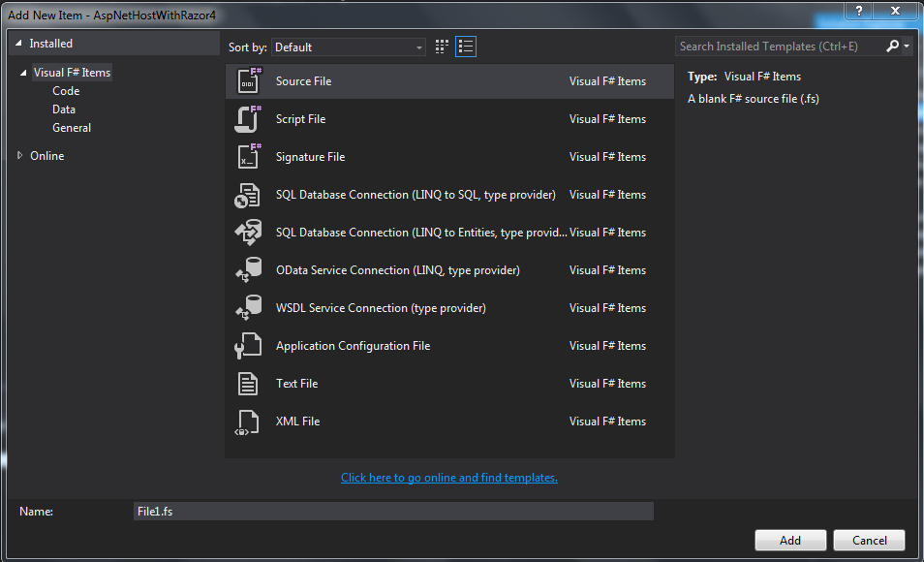This screenshot has height=562, width=924.
Task: Click the Installed header label
Action: click(x=50, y=43)
